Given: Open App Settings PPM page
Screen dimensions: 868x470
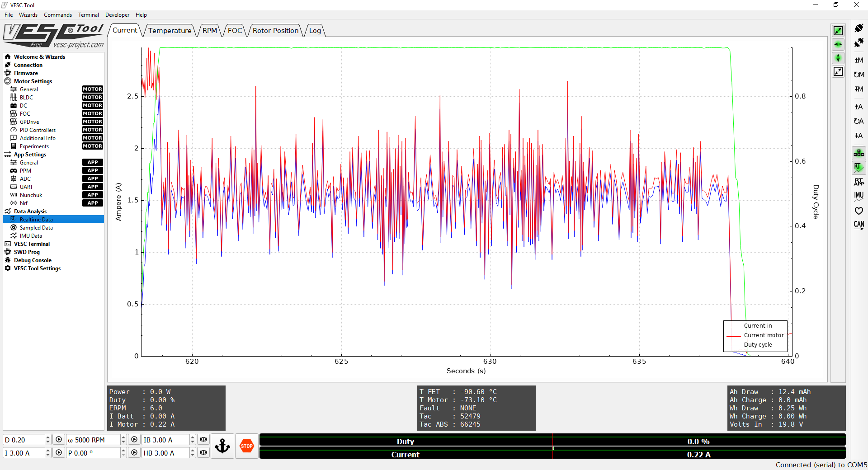Looking at the screenshot, I should point(25,171).
